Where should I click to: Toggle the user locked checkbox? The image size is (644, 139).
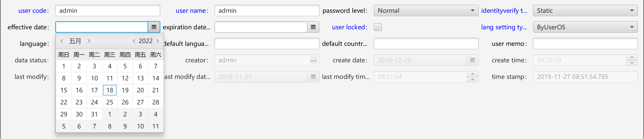(x=378, y=27)
